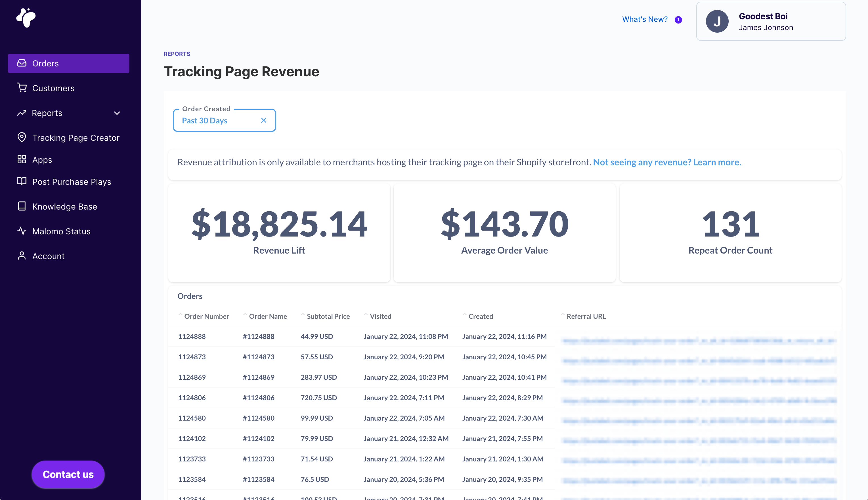Open Not seeing any revenue link
Viewport: 868px width, 500px height.
coord(667,162)
